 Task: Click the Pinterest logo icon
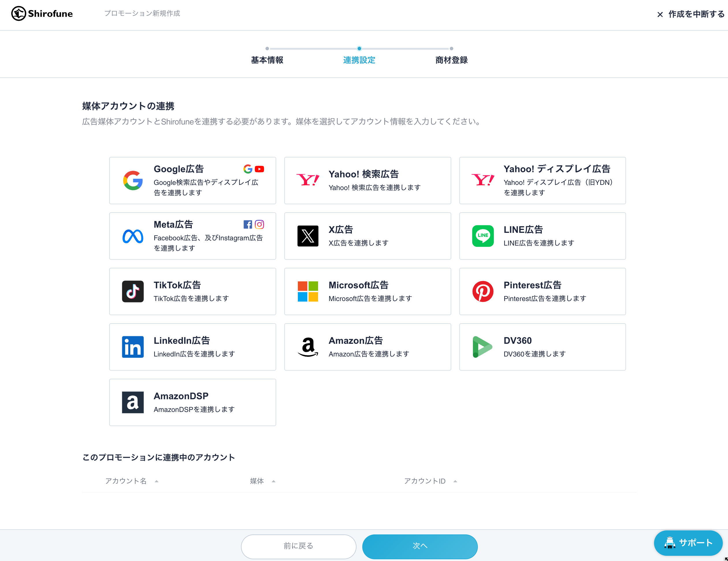[483, 292]
